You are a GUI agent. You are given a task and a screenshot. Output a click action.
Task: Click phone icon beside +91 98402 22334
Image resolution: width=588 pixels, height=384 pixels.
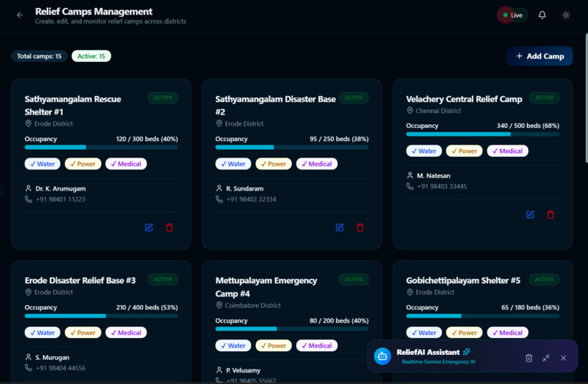[219, 199]
